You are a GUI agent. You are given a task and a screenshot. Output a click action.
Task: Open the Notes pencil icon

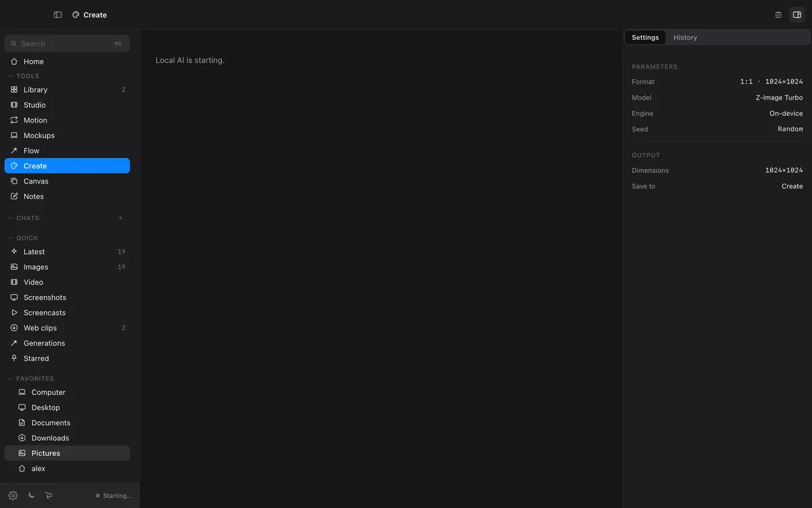point(14,196)
